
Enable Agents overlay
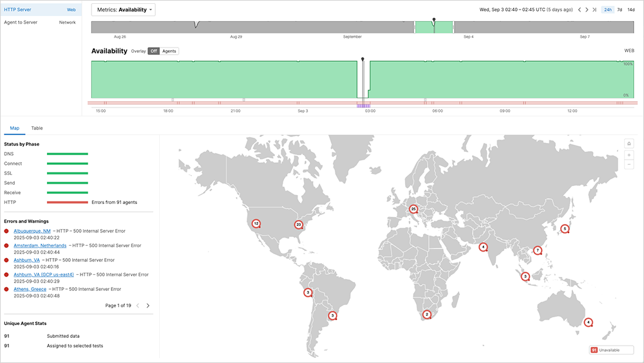pos(169,51)
